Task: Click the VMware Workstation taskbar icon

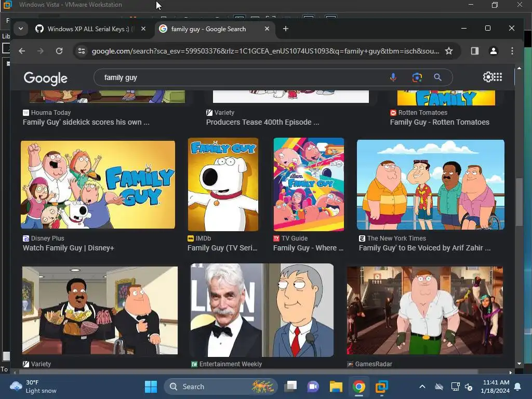Action: pyautogui.click(x=382, y=387)
